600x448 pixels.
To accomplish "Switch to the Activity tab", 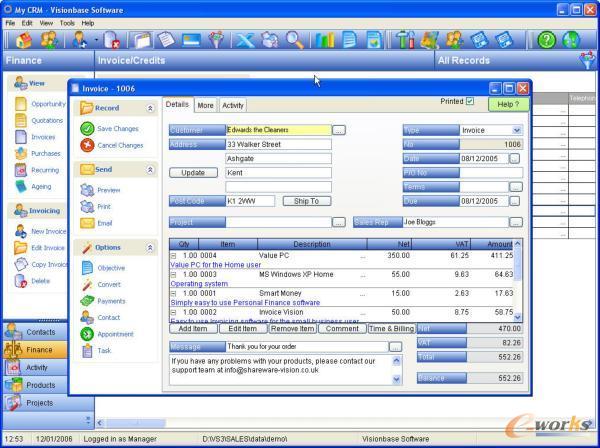I will coord(233,105).
